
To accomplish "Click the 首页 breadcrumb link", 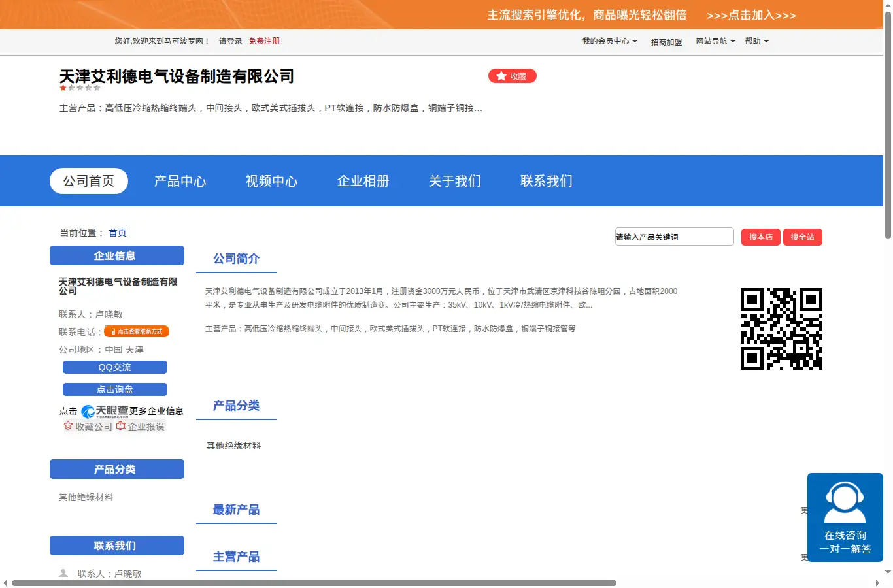I will pyautogui.click(x=118, y=233).
